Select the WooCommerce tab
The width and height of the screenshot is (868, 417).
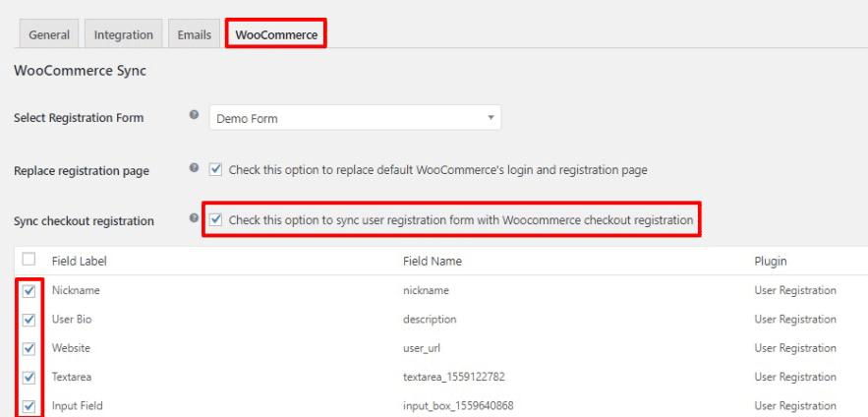pyautogui.click(x=276, y=34)
